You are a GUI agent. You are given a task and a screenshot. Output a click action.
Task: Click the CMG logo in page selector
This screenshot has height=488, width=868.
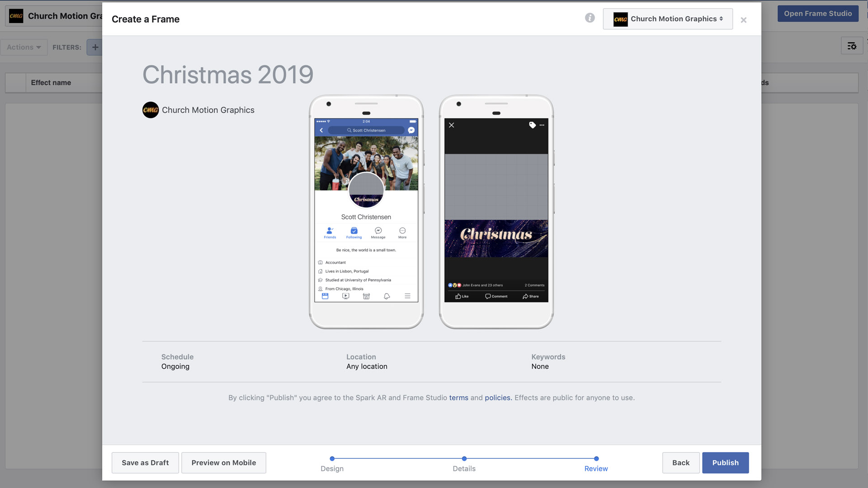point(620,19)
